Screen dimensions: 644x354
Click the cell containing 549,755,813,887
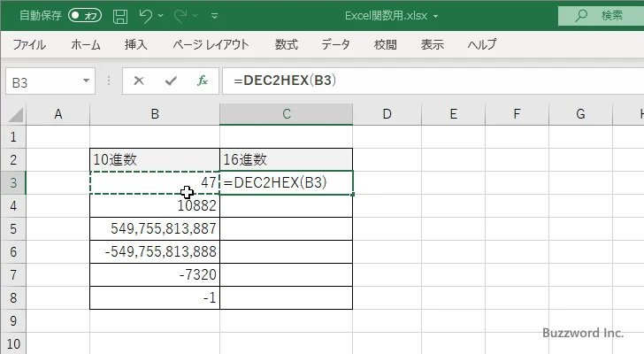click(x=155, y=228)
